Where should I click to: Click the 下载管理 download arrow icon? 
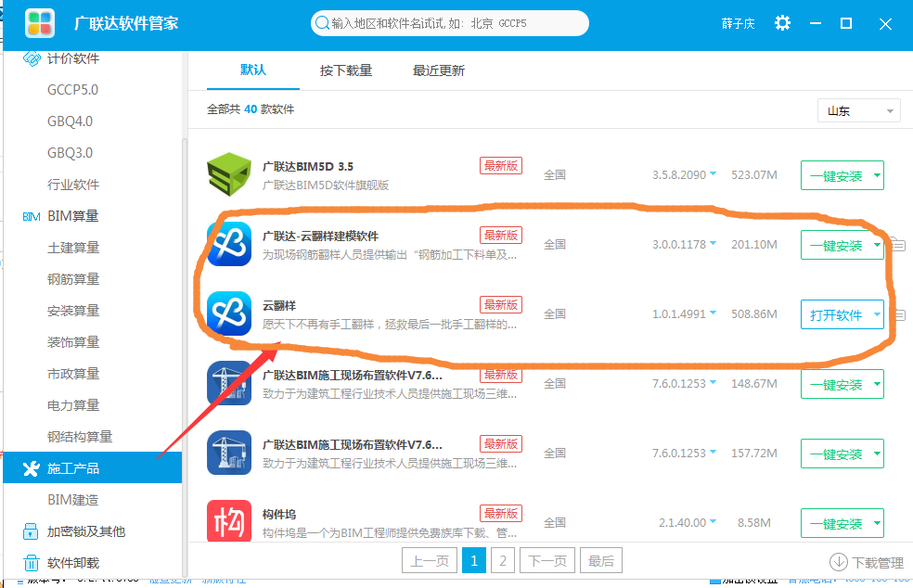(839, 562)
